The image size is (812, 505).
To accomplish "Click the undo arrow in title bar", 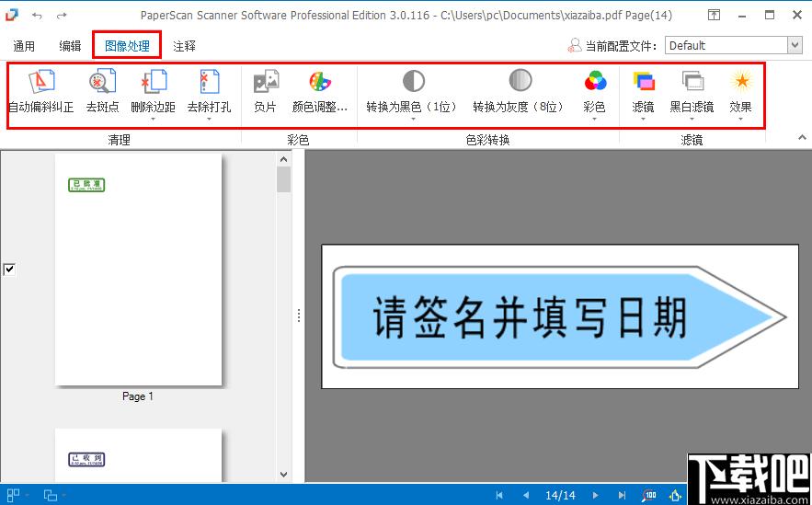I will click(37, 16).
